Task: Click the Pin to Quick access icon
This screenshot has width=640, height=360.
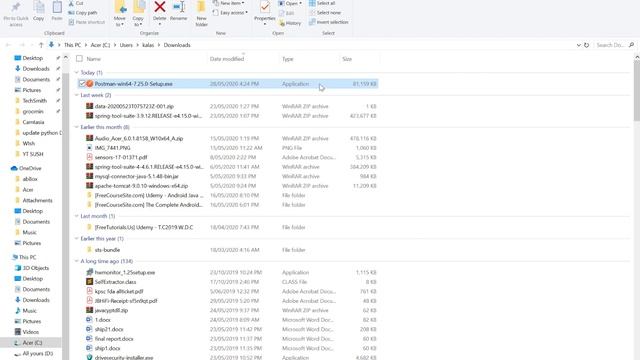Action: click(16, 7)
